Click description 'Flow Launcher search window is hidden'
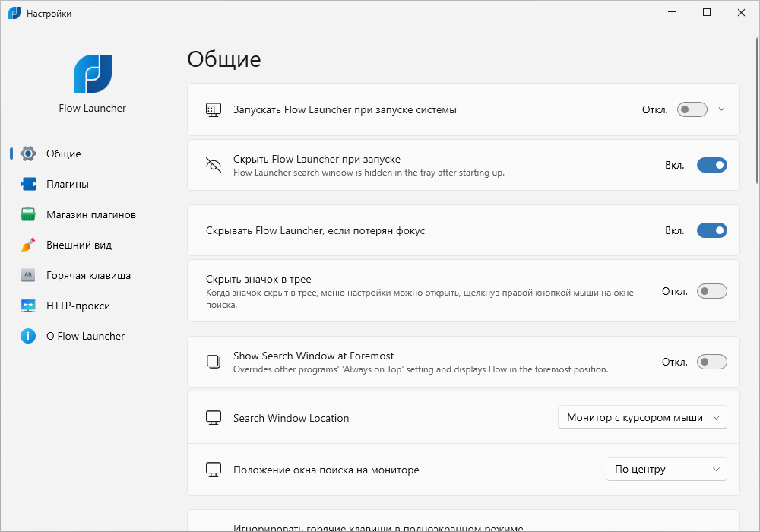760x532 pixels. (x=369, y=173)
